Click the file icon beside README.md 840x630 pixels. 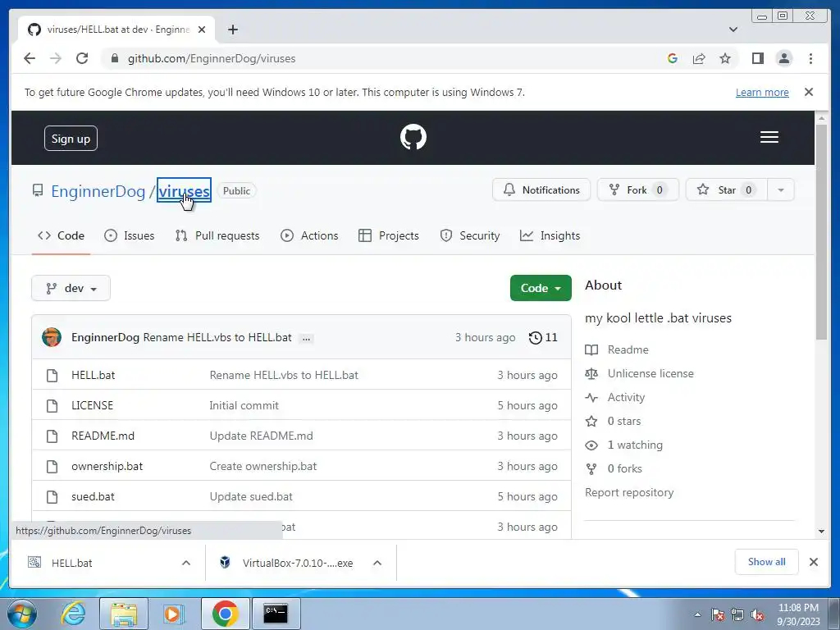pos(52,436)
